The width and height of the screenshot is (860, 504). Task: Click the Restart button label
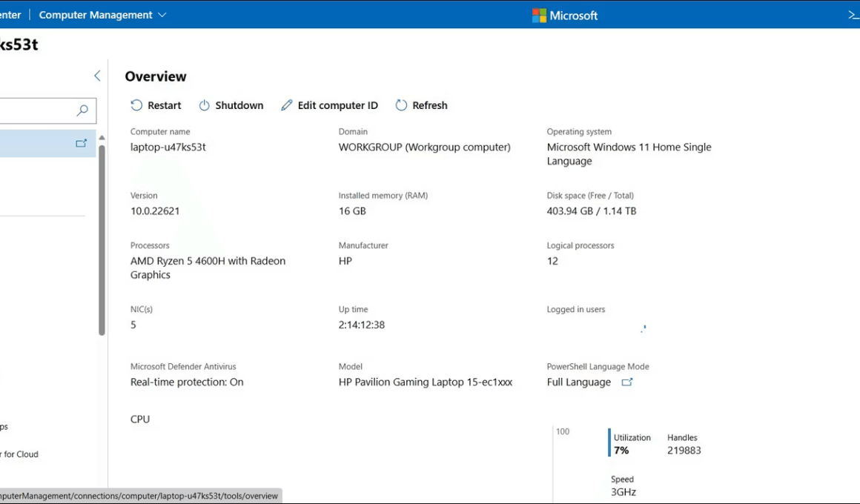pyautogui.click(x=164, y=105)
